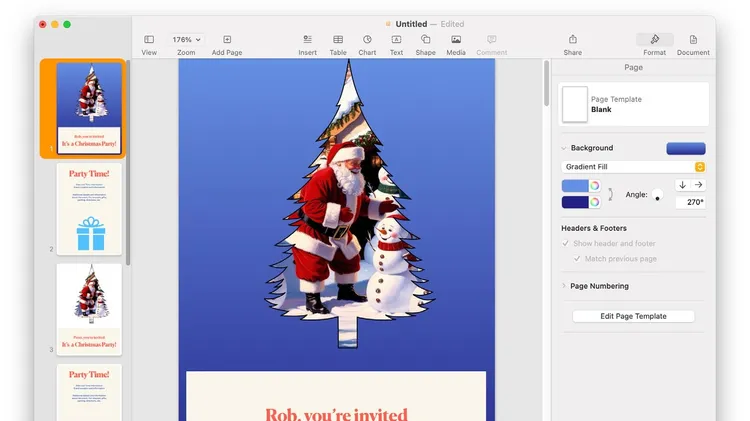Click the Add Page toolbar icon
The image size is (750, 421).
227,39
